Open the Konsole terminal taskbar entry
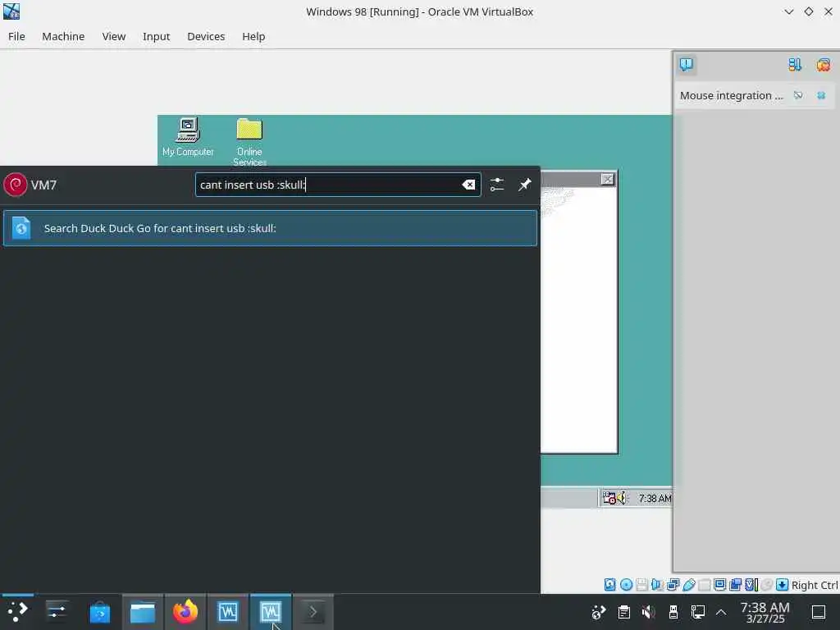 (x=313, y=612)
